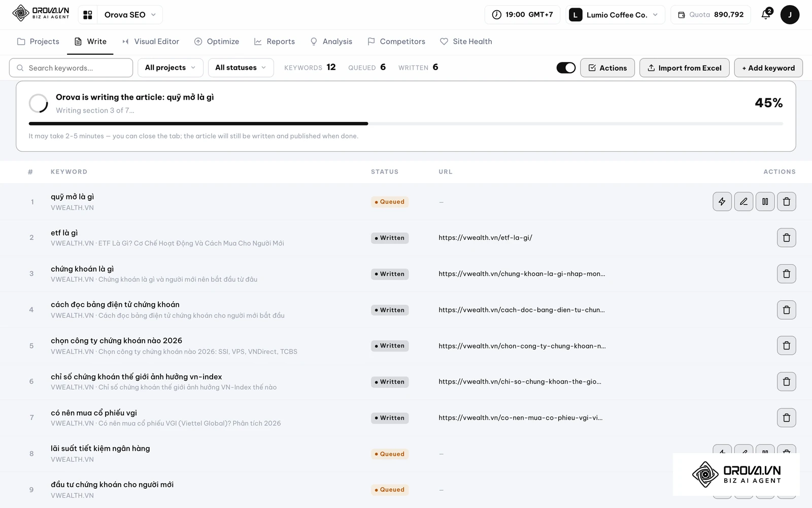Open the All statuses filter
The image size is (812, 508).
(x=241, y=68)
